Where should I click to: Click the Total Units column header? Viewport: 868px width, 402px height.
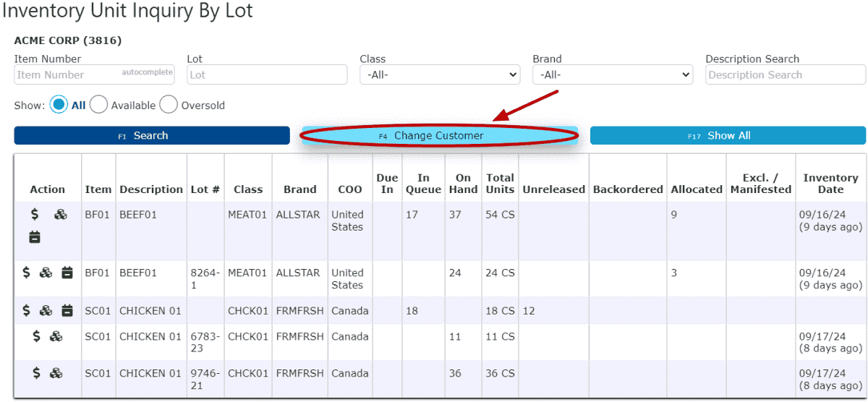500,184
